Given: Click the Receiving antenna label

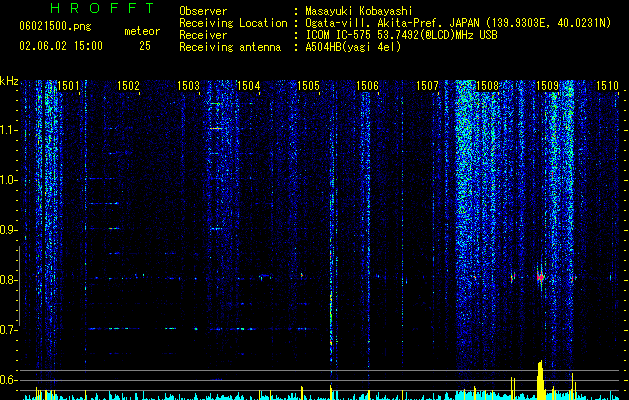Looking at the screenshot, I should [x=230, y=47].
